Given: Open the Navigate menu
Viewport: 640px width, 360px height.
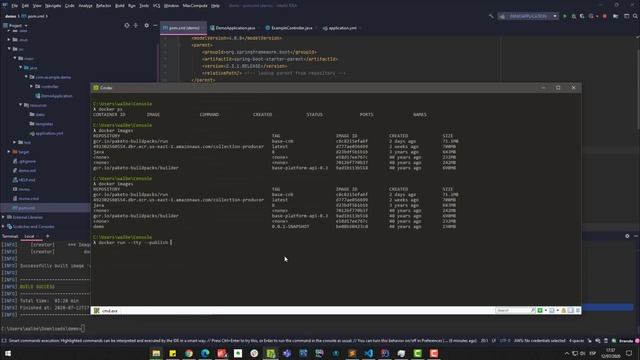Looking at the screenshot, I should click(53, 6).
